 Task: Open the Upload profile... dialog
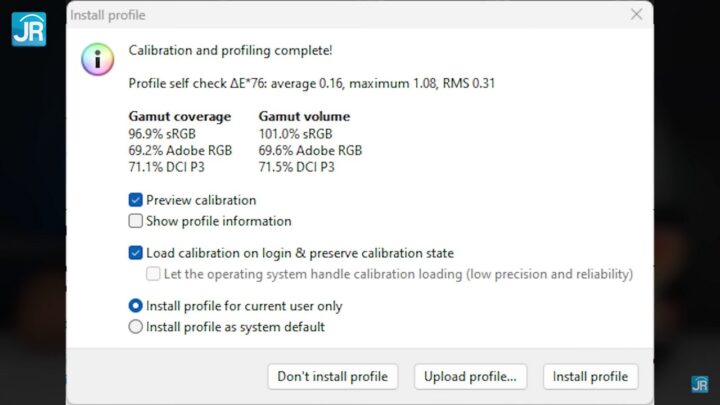click(x=470, y=377)
